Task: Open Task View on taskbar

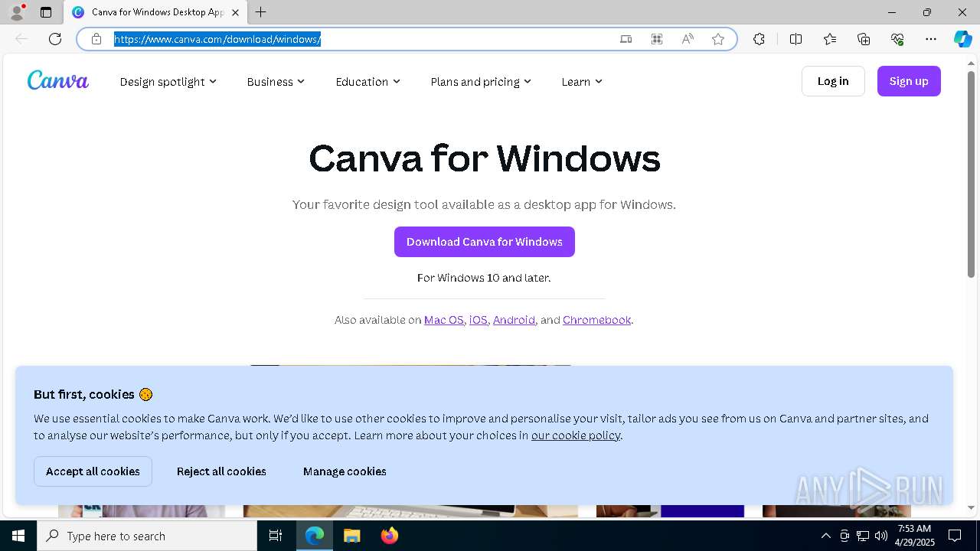Action: point(276,536)
